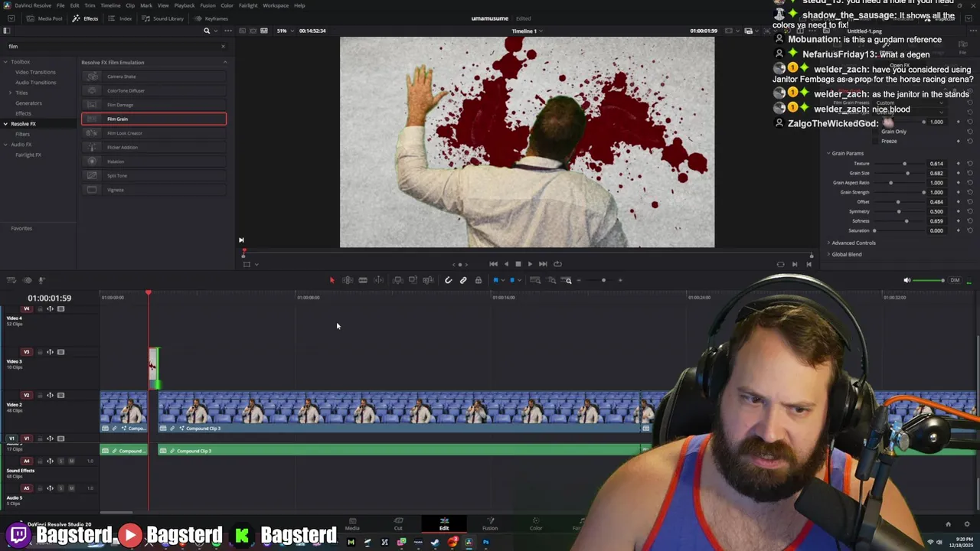This screenshot has width=980, height=551.
Task: Toggle the Effects panel button
Action: (x=85, y=18)
